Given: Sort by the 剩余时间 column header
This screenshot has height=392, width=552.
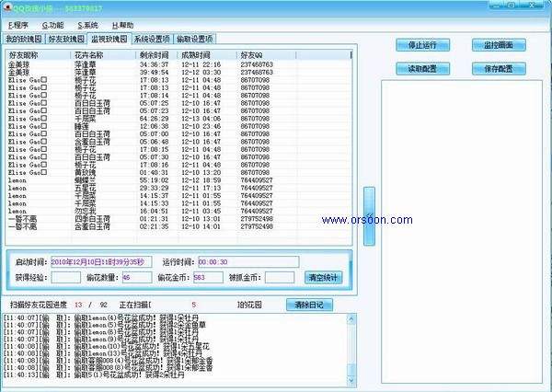Looking at the screenshot, I should (157, 55).
